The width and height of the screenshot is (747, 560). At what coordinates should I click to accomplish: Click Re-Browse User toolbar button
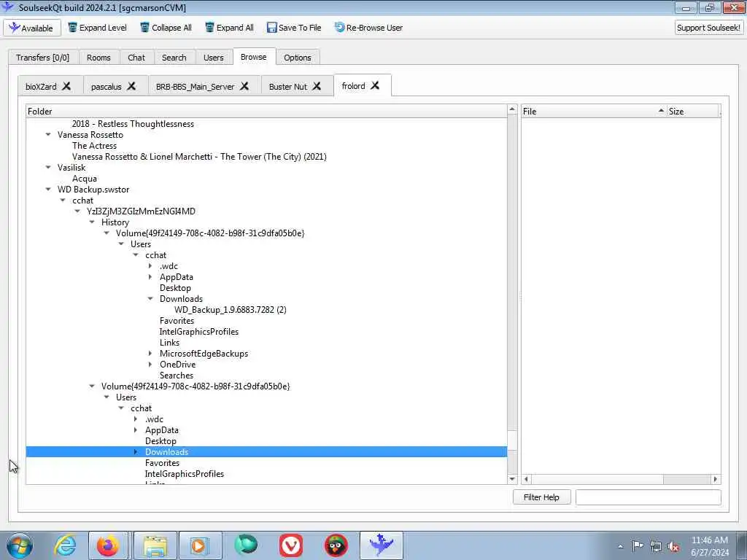point(368,28)
